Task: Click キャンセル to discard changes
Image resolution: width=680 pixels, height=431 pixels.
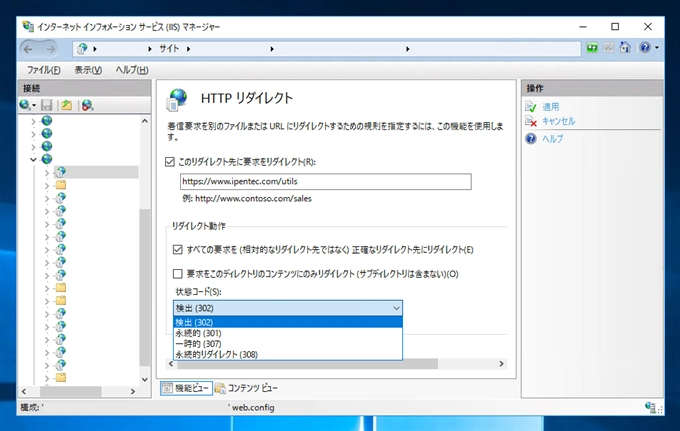Action: tap(559, 121)
